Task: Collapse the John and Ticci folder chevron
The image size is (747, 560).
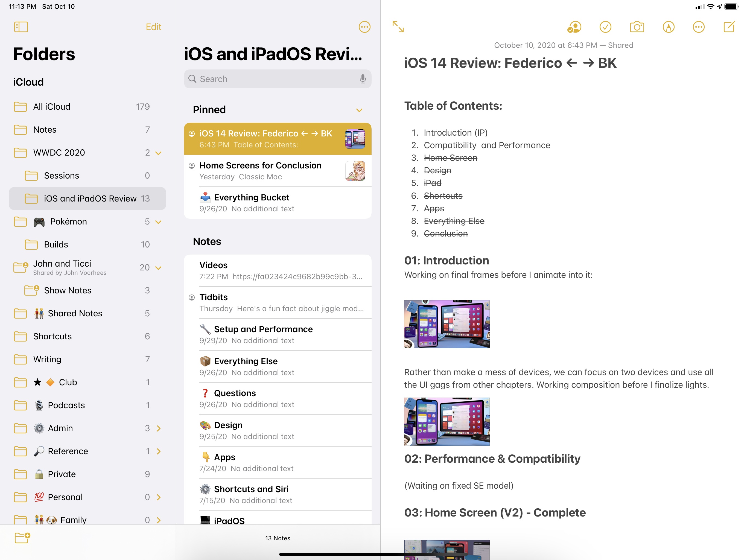Action: [x=158, y=268]
